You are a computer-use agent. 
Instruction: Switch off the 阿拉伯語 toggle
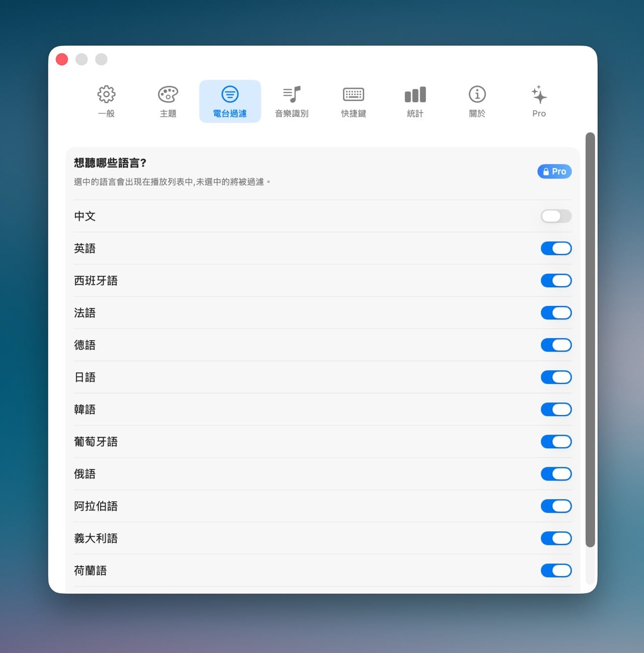pyautogui.click(x=556, y=506)
